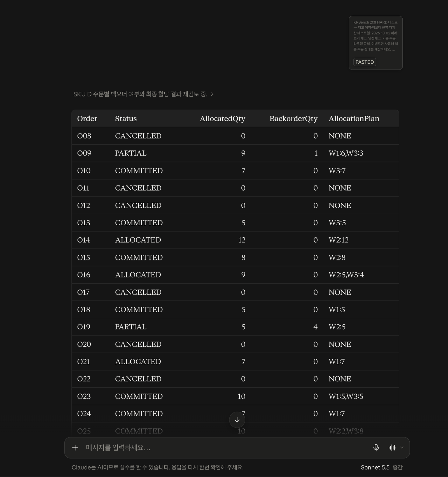
Task: Open voice mode waveform icon
Action: point(392,448)
